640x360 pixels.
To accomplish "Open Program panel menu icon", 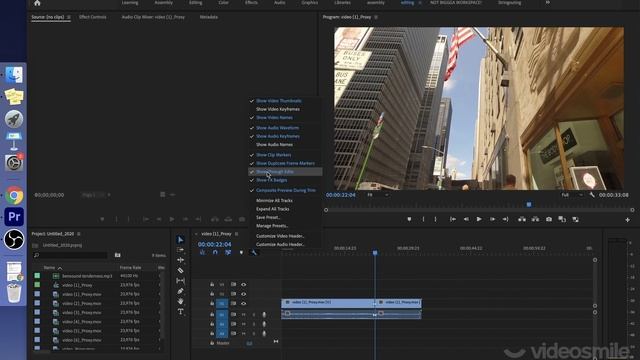I will click(x=376, y=17).
